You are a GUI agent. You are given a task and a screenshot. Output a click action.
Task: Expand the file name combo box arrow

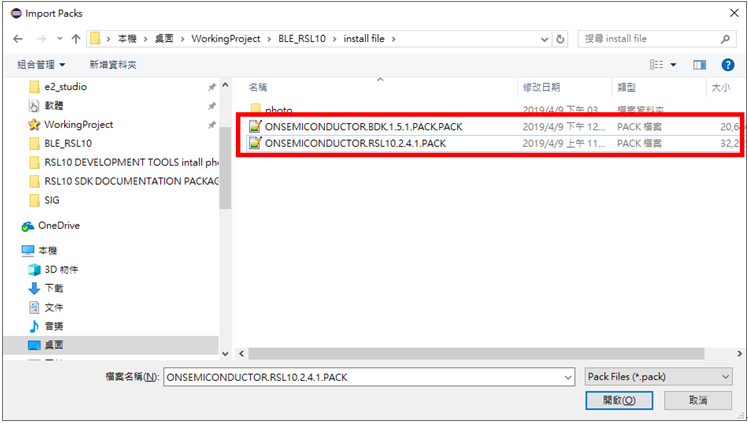568,377
